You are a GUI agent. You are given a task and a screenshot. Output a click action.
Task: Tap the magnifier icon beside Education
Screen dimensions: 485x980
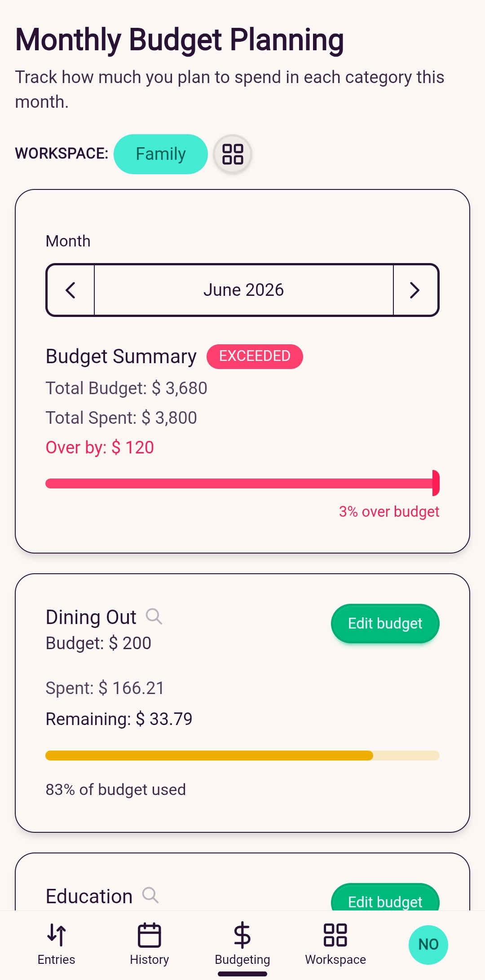tap(150, 895)
